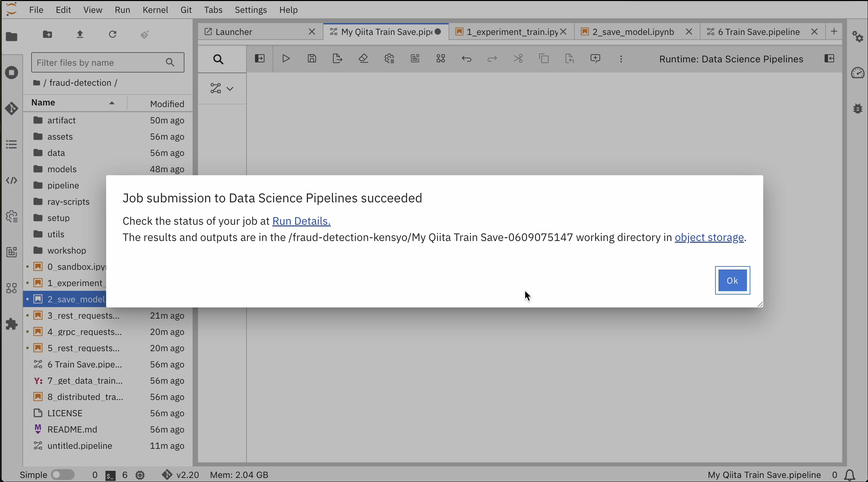Open the Extension Manager puzzle icon
Screen dimensions: 868x482
12,324
